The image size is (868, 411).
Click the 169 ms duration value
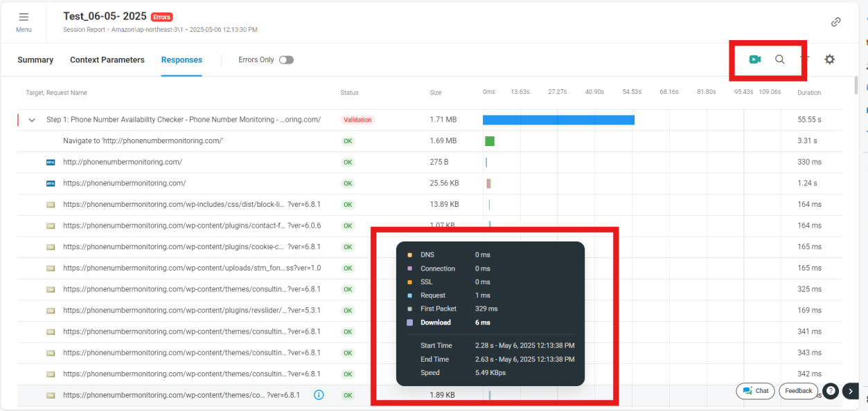(810, 310)
